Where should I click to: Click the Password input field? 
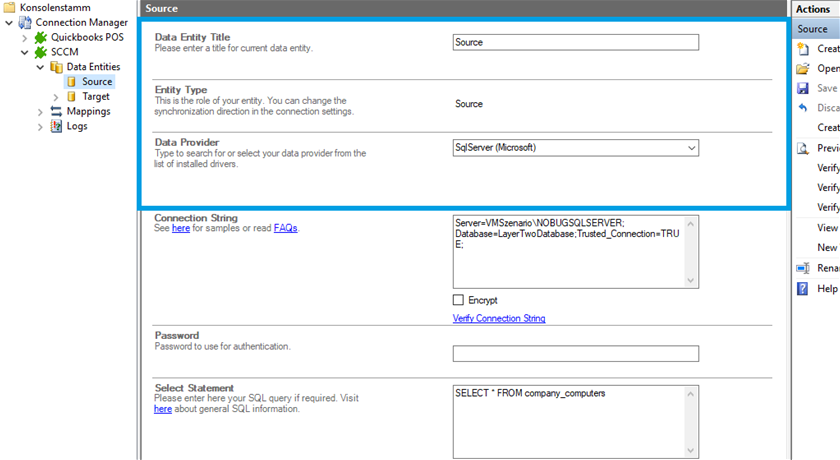(575, 354)
